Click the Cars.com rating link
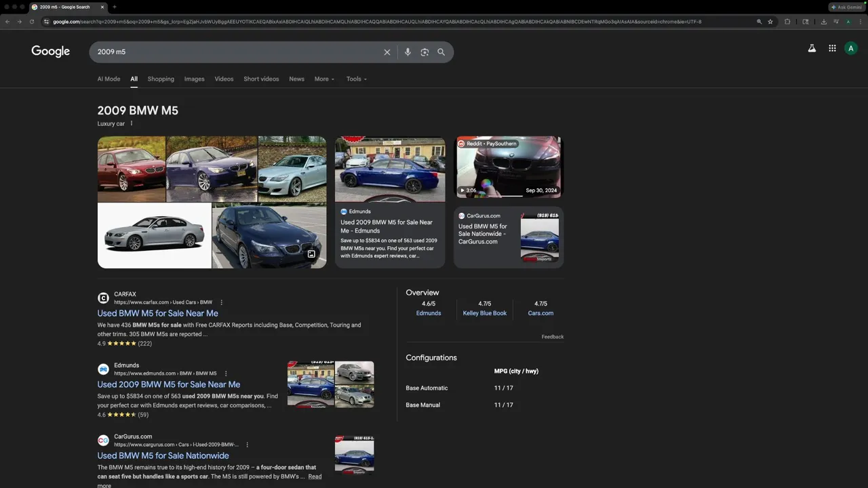Screen dimensions: 868x488 [540, 313]
